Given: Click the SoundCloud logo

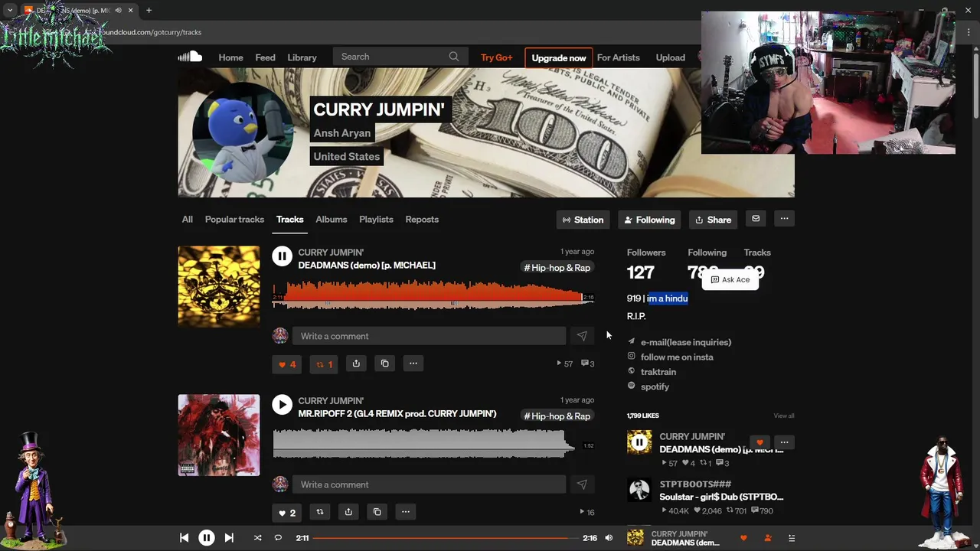Looking at the screenshot, I should tap(190, 57).
